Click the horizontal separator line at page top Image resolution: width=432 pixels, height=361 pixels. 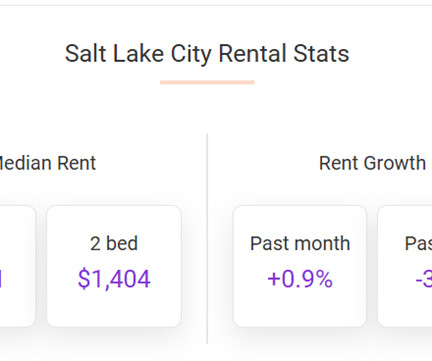(x=216, y=5)
